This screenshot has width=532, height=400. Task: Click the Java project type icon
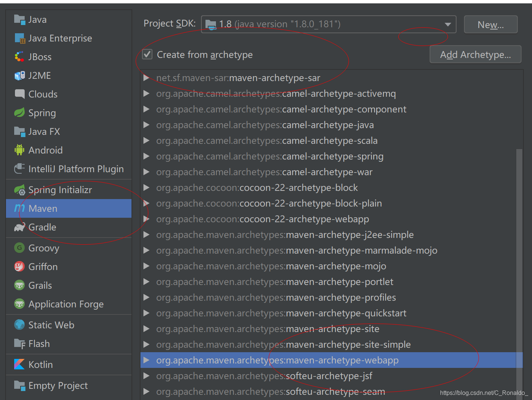coord(19,19)
